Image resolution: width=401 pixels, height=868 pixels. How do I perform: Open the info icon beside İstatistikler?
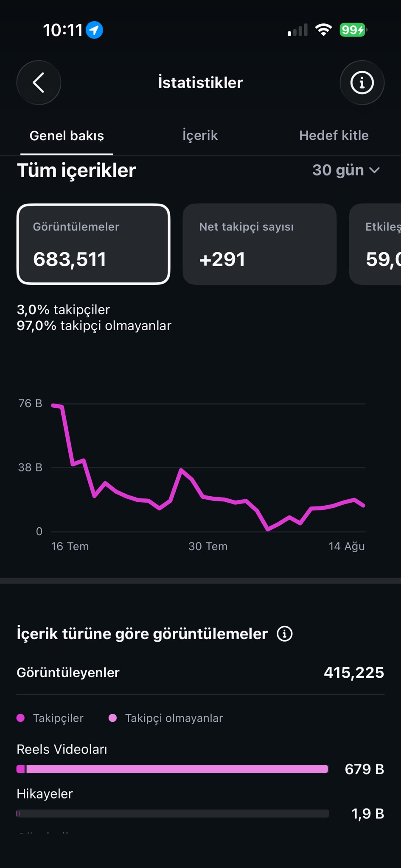(x=362, y=83)
